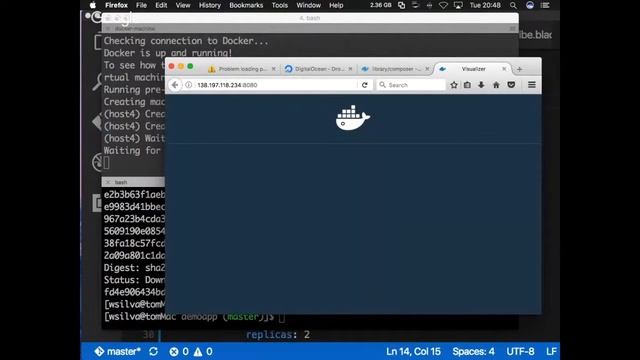The width and height of the screenshot is (640, 360).
Task: Select the bash tab in terminal
Action: tap(121, 182)
